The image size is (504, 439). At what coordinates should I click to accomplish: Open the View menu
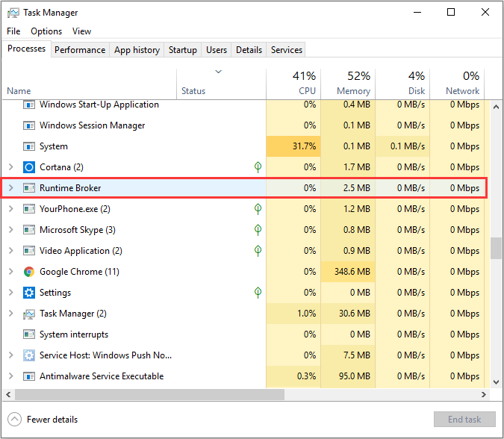tap(81, 31)
